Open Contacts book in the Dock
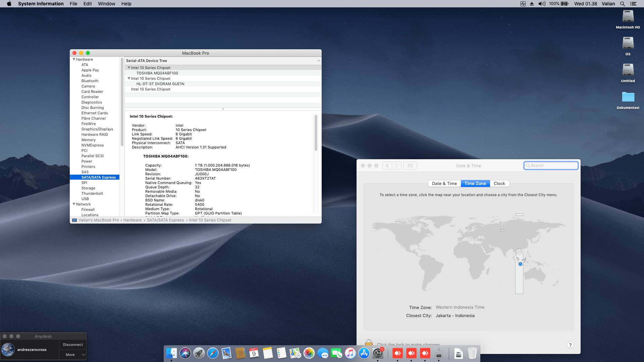Image resolution: width=644 pixels, height=362 pixels. click(x=240, y=353)
